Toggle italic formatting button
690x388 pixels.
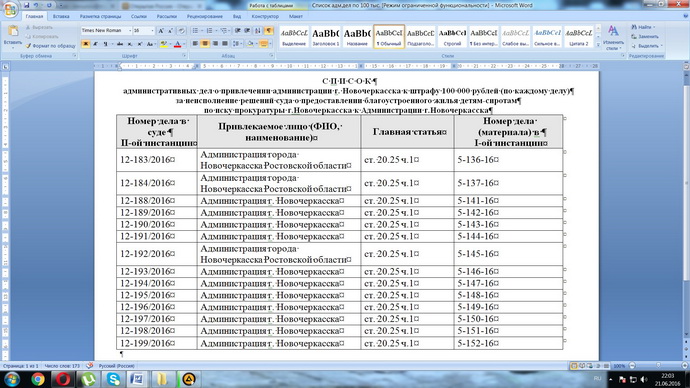(95, 44)
